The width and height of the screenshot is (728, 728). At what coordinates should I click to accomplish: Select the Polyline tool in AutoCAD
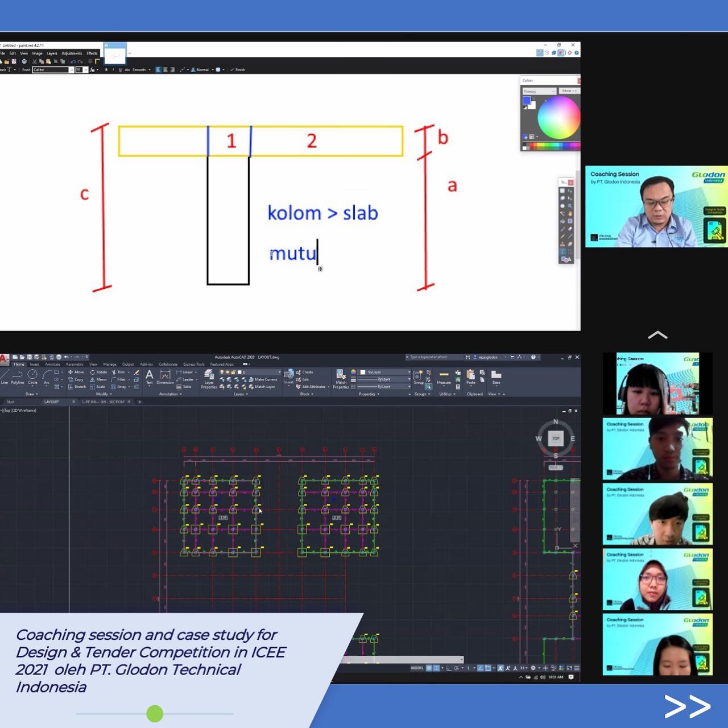18,377
